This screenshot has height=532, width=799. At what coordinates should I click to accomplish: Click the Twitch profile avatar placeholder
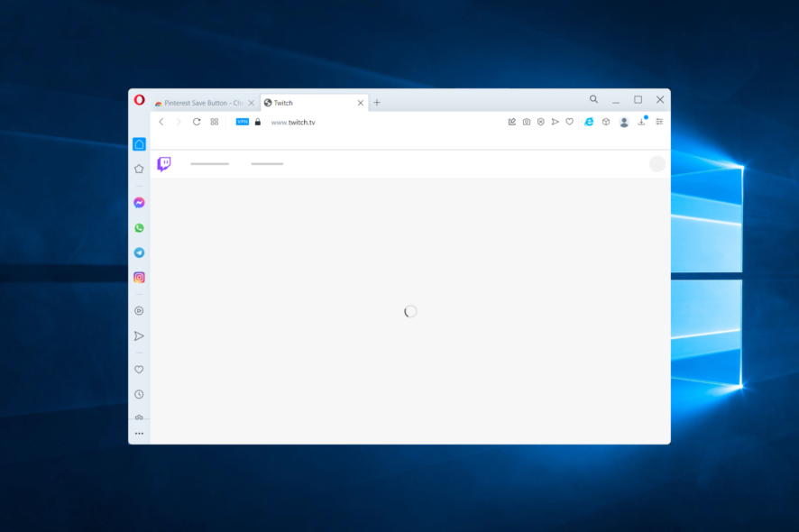[657, 164]
